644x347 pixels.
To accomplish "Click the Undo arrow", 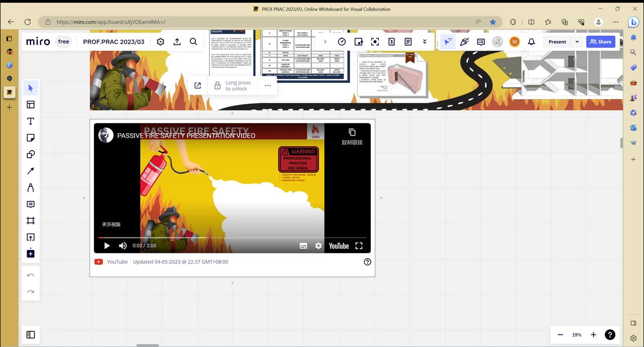I will 31,275.
